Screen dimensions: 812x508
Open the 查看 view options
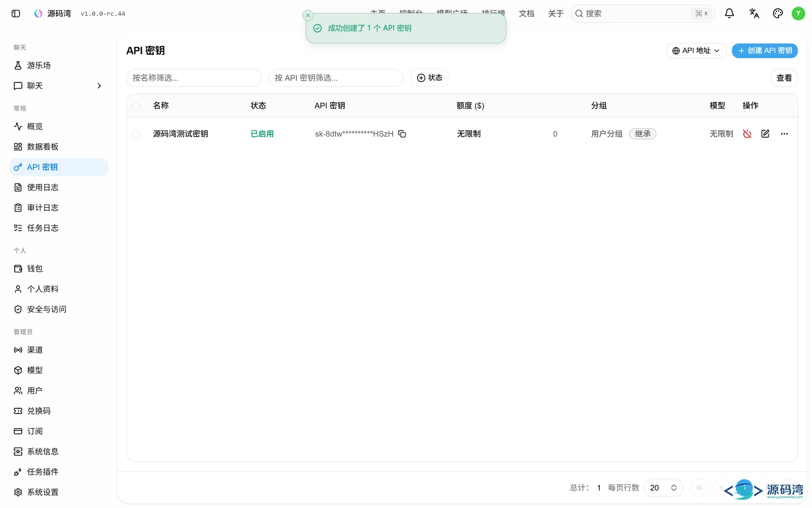coord(784,78)
